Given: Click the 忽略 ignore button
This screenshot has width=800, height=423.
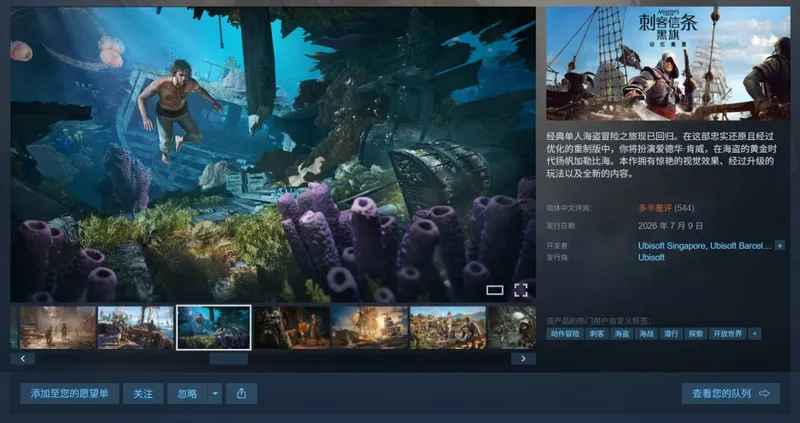Looking at the screenshot, I should [x=187, y=393].
